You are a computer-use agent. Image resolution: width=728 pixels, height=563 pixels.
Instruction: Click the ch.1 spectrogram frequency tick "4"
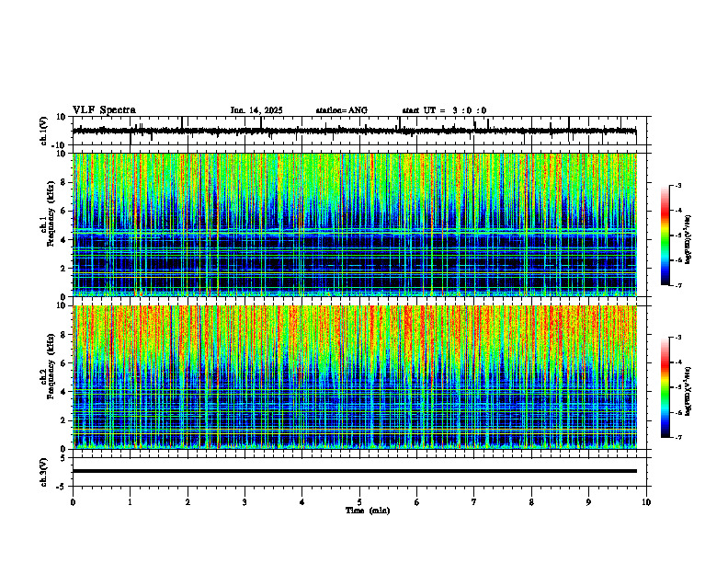tap(63, 240)
